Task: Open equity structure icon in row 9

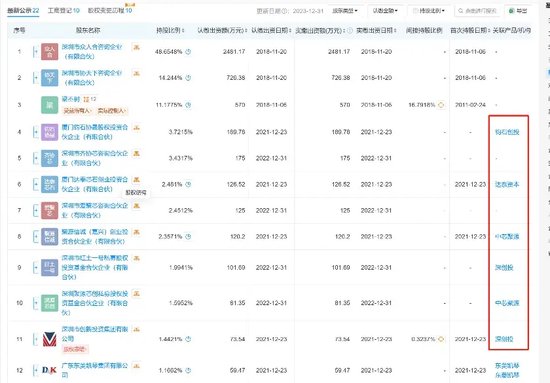Action: point(136,258)
